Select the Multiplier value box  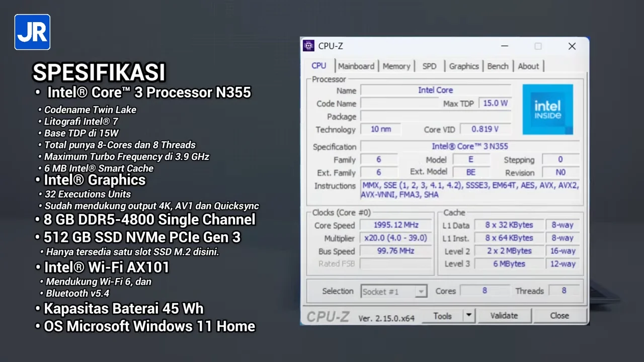pos(395,238)
